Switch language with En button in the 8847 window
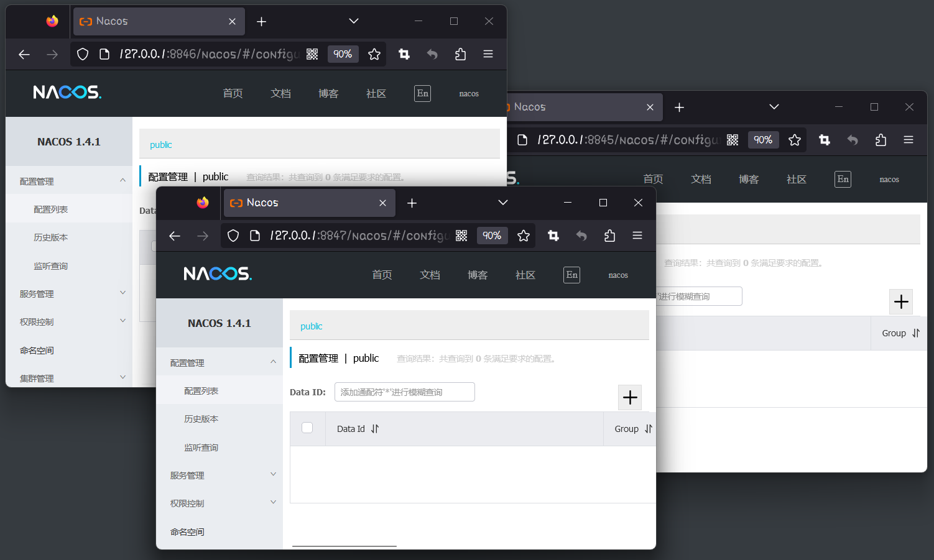934x560 pixels. point(571,275)
